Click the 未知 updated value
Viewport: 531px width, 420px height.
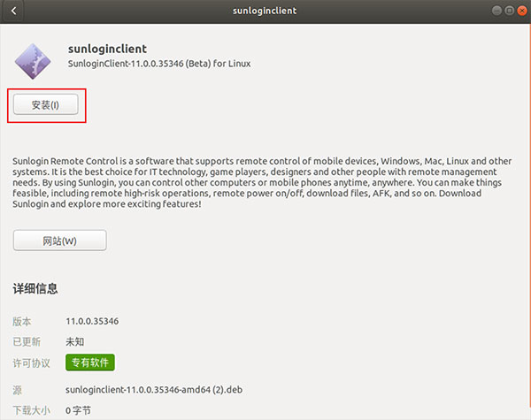click(x=75, y=341)
